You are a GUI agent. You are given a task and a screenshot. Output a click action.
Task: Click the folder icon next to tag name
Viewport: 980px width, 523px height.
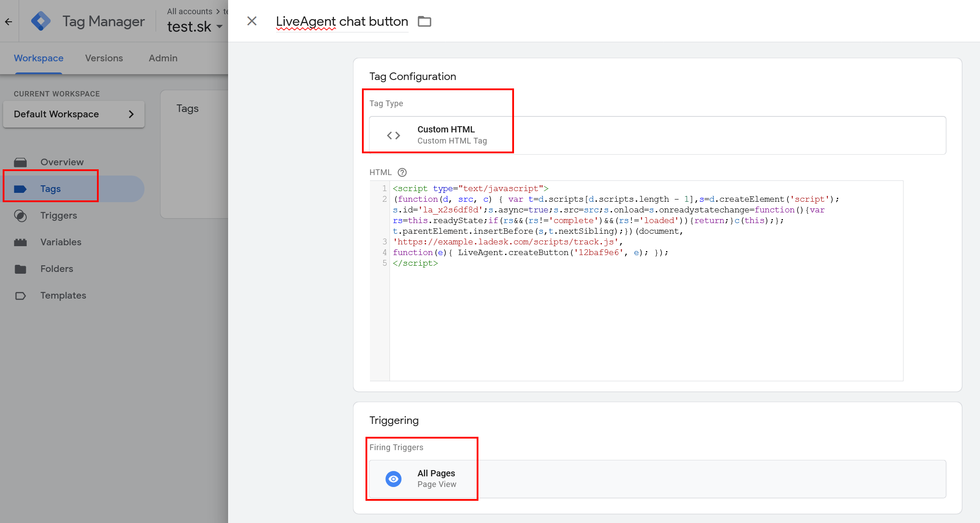click(x=424, y=21)
